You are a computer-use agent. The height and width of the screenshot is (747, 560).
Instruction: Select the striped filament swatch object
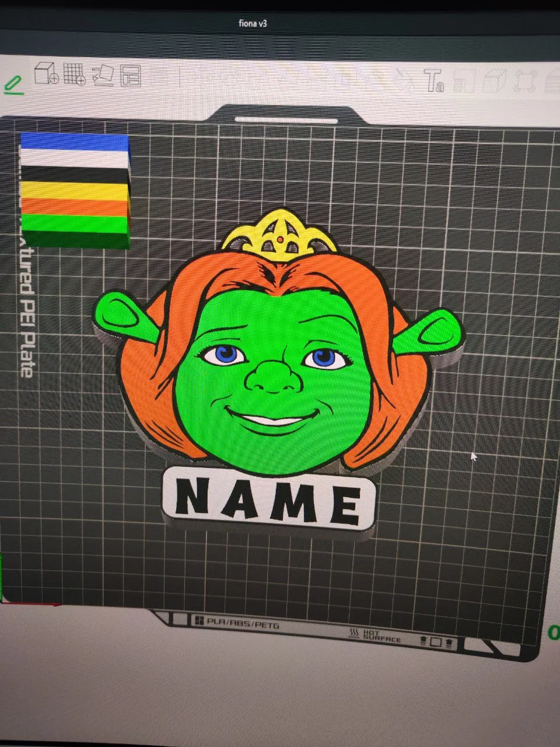[75, 190]
